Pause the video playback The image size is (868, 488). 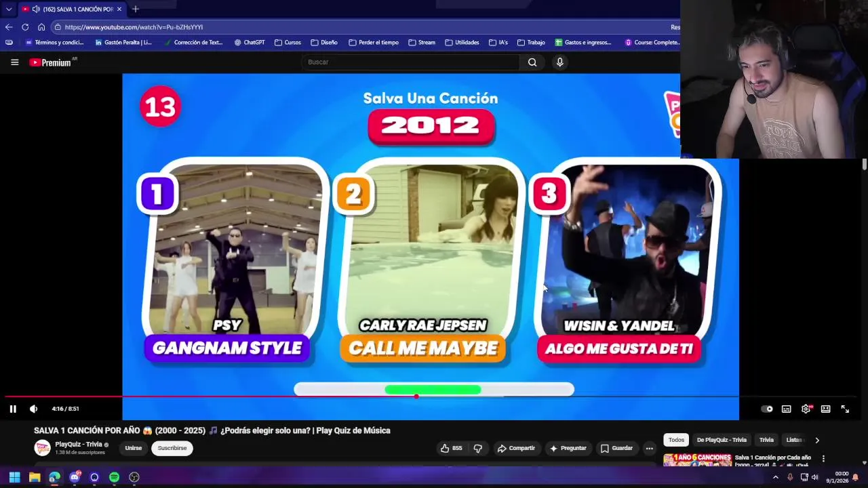pyautogui.click(x=13, y=409)
